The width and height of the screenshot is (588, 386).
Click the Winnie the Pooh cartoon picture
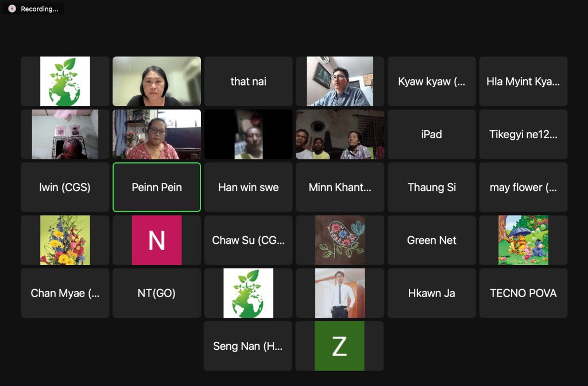(x=523, y=240)
